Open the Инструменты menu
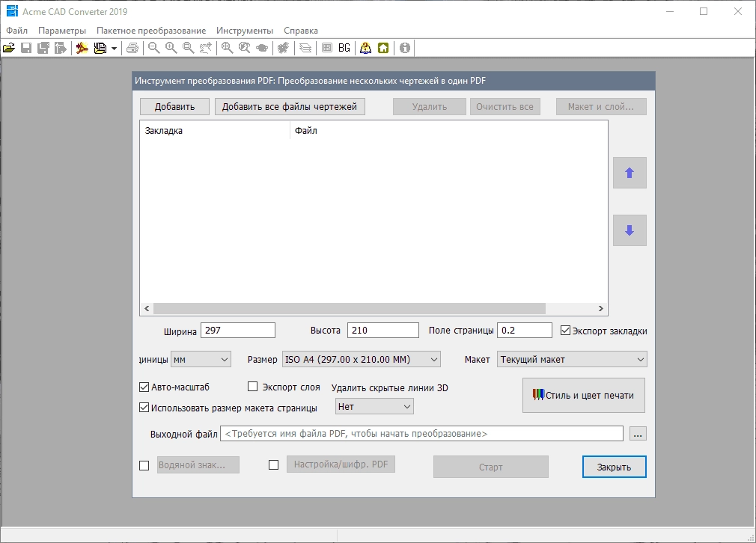 click(245, 31)
